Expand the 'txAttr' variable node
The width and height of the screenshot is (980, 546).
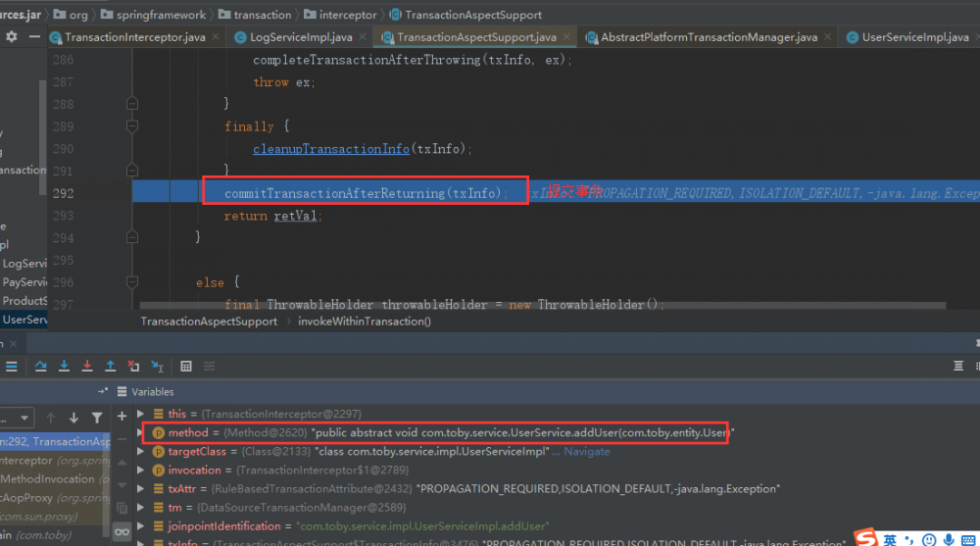pyautogui.click(x=140, y=488)
